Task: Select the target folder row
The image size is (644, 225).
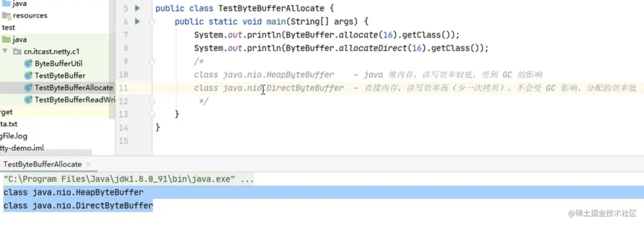Action: (x=6, y=112)
